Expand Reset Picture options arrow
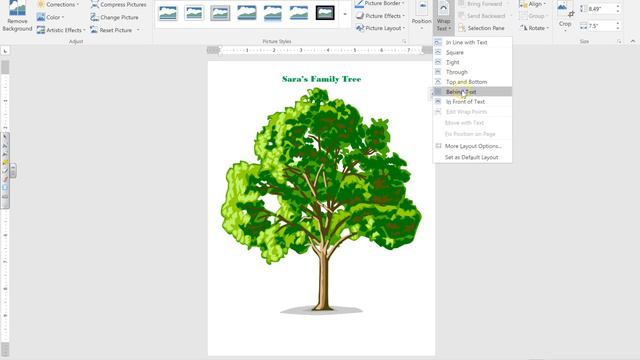This screenshot has height=360, width=640. point(138,30)
